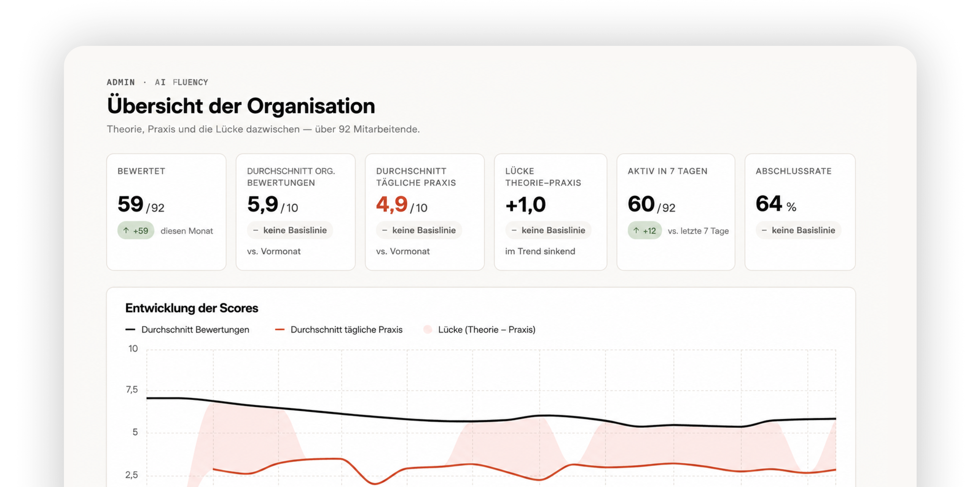Click the y-axis label 2,5

point(132,475)
